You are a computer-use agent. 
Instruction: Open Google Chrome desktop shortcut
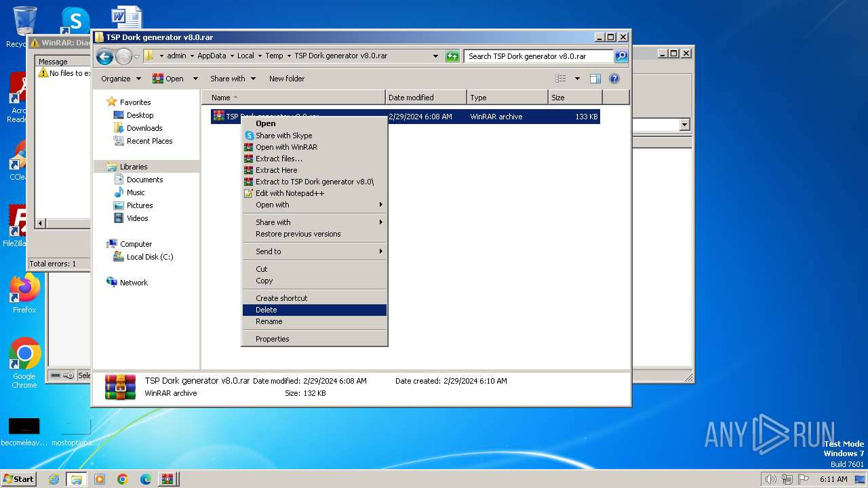coord(24,363)
